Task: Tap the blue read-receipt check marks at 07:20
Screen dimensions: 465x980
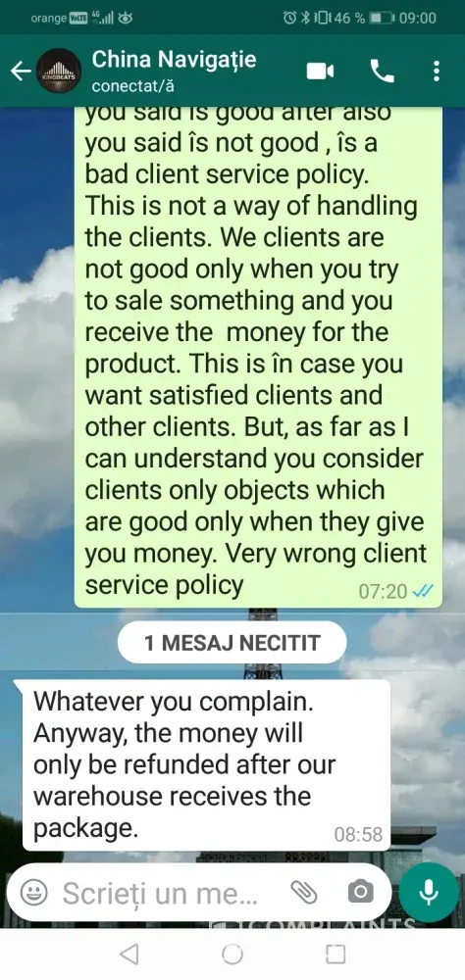Action: pos(423,591)
